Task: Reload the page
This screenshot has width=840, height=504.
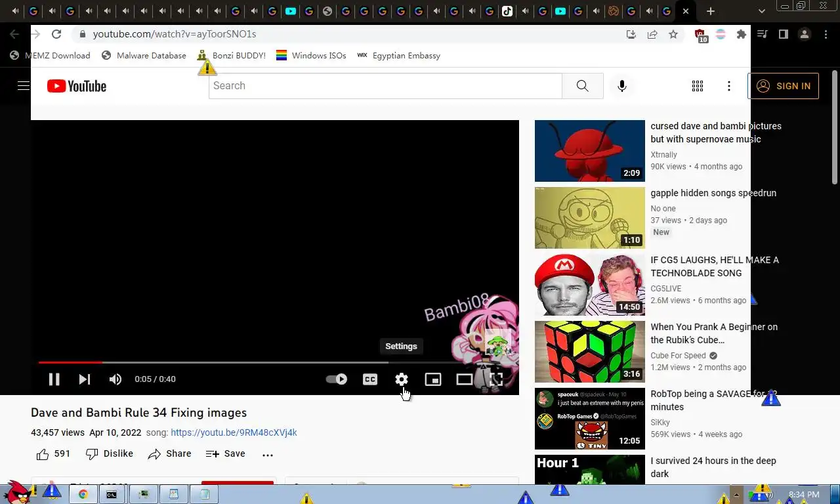Action: pos(56,34)
